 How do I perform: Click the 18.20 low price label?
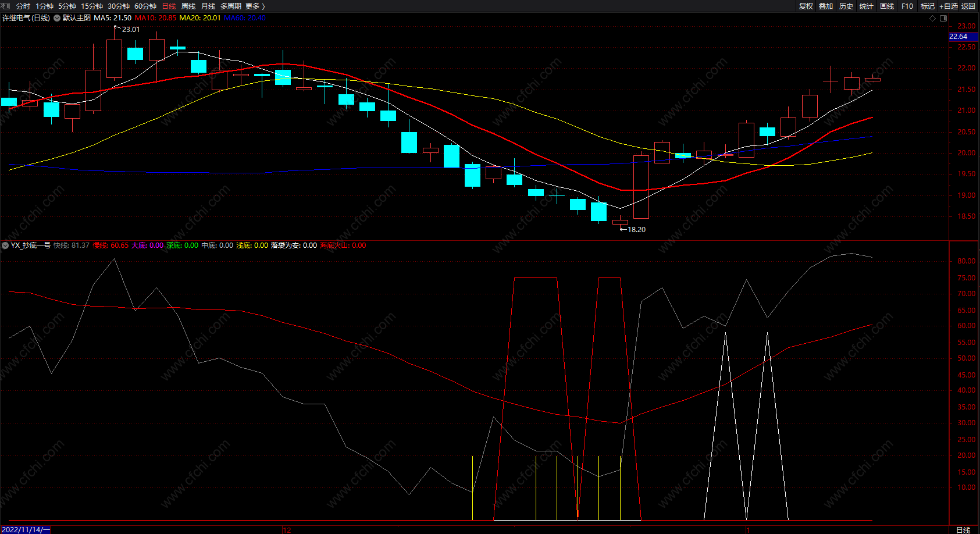click(x=636, y=230)
